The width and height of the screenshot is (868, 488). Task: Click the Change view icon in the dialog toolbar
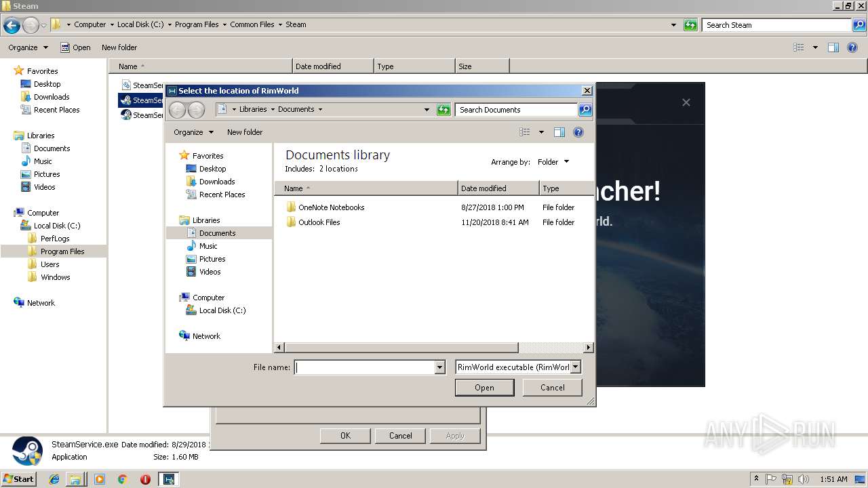pyautogui.click(x=525, y=132)
